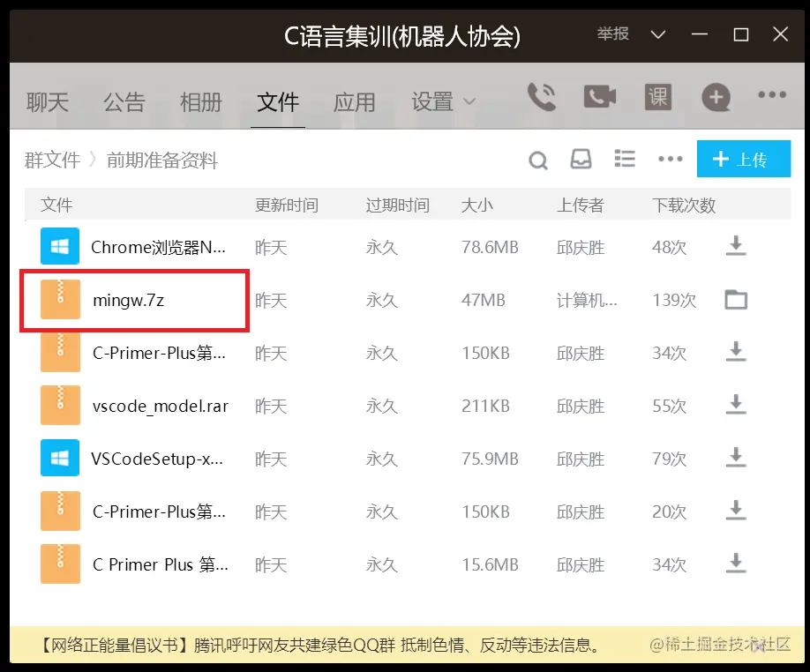Open the more (...) menu in title bar
Viewport: 810px width, 672px height.
point(772,94)
